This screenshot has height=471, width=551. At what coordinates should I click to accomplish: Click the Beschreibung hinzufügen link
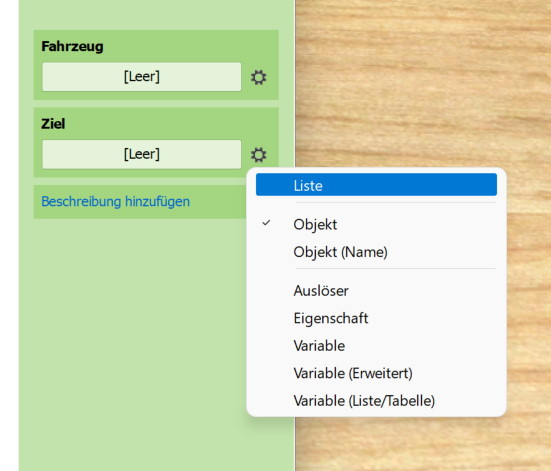coord(115,201)
